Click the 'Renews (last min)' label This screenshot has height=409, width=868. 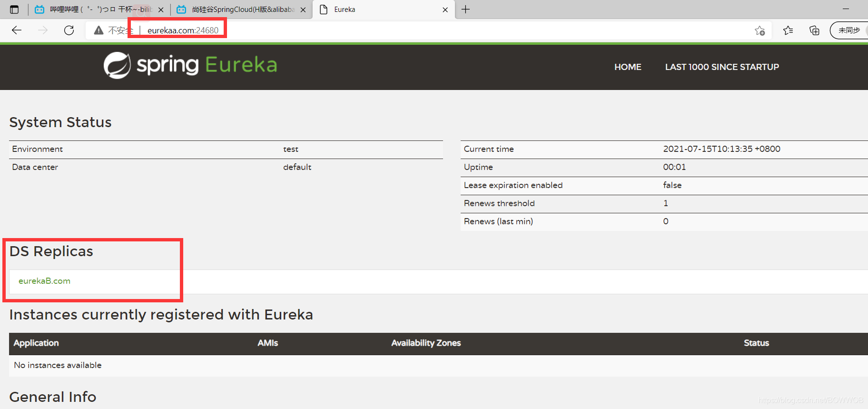coord(498,221)
